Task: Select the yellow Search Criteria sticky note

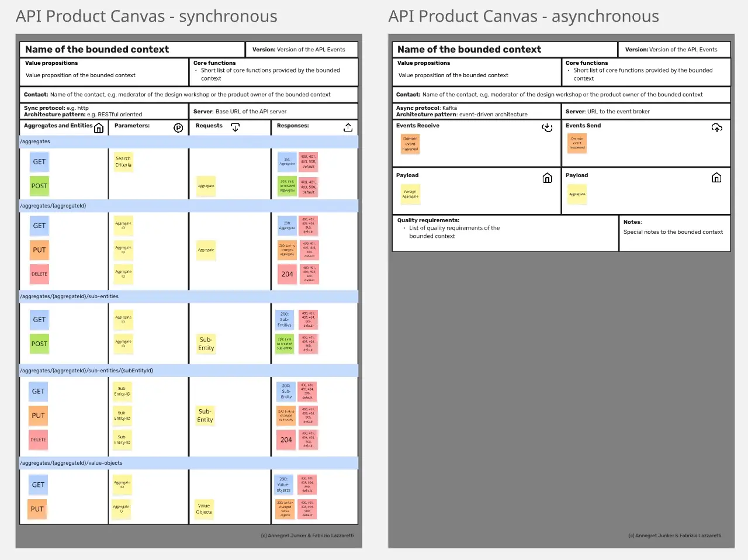Action: coord(123,162)
